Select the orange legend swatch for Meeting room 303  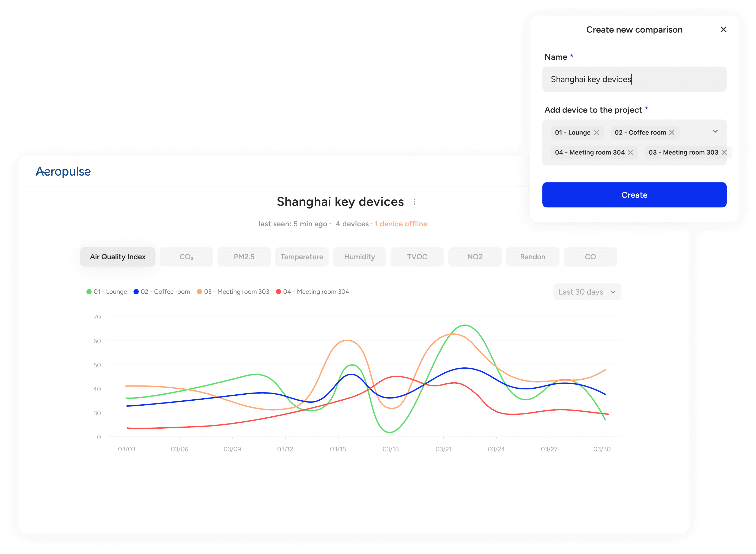199,292
